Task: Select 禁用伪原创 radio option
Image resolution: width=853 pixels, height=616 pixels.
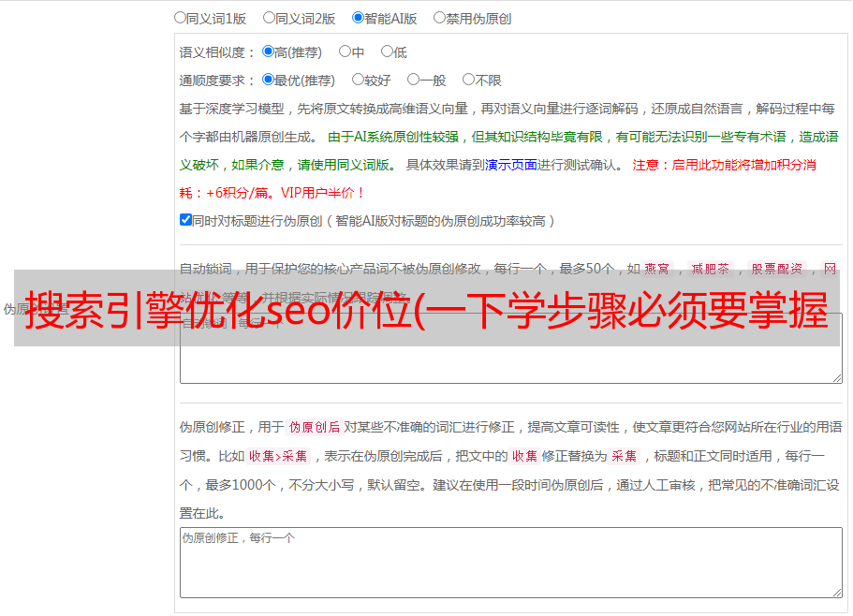Action: [439, 18]
